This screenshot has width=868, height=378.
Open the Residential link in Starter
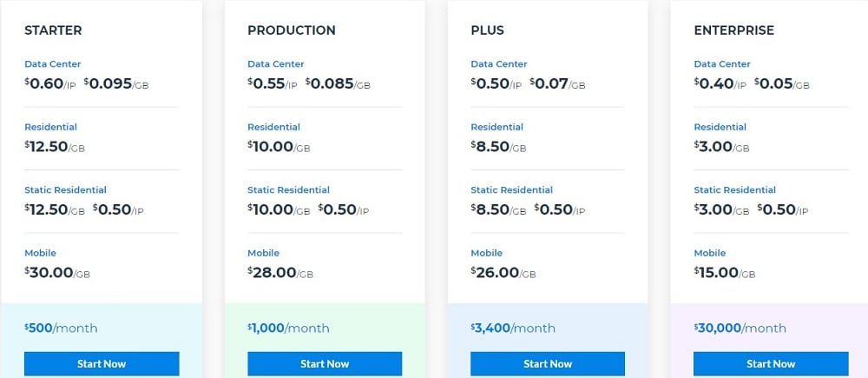(x=51, y=127)
